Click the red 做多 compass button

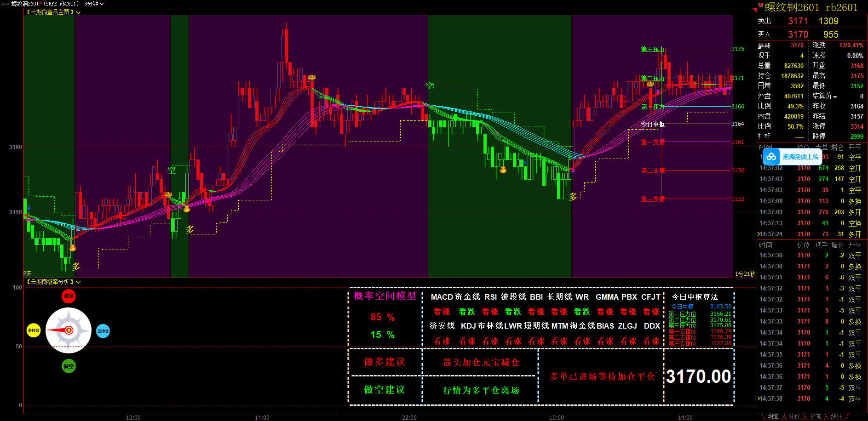(69, 296)
